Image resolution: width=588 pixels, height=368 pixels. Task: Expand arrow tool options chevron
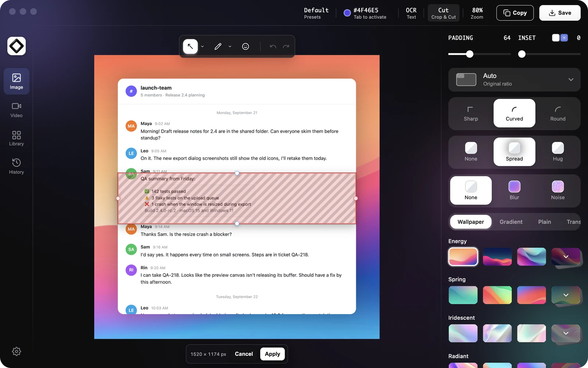pyautogui.click(x=202, y=47)
